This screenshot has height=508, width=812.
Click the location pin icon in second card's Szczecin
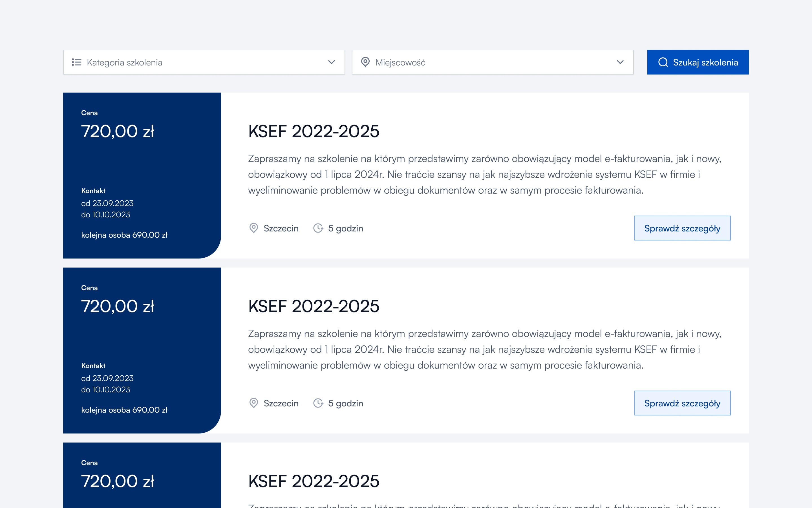click(254, 403)
